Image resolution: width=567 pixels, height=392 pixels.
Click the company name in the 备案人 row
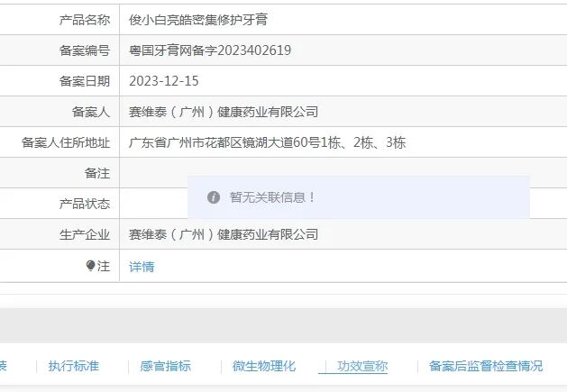tap(224, 112)
